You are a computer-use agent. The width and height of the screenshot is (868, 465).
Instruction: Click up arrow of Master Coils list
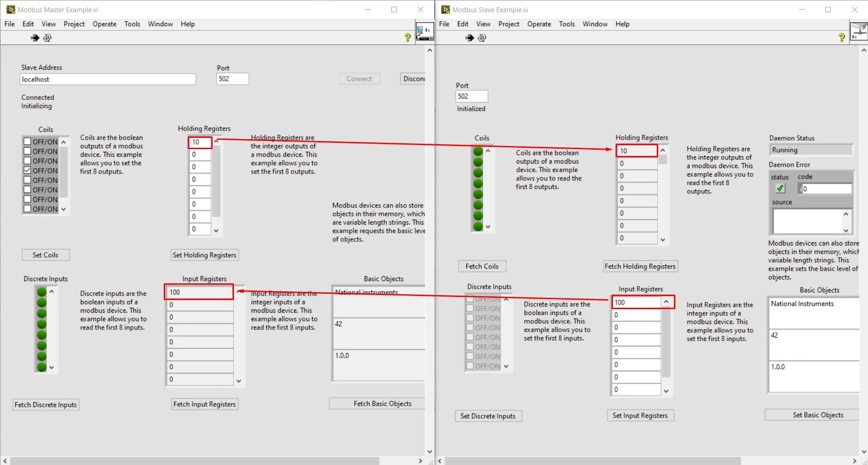(63, 142)
